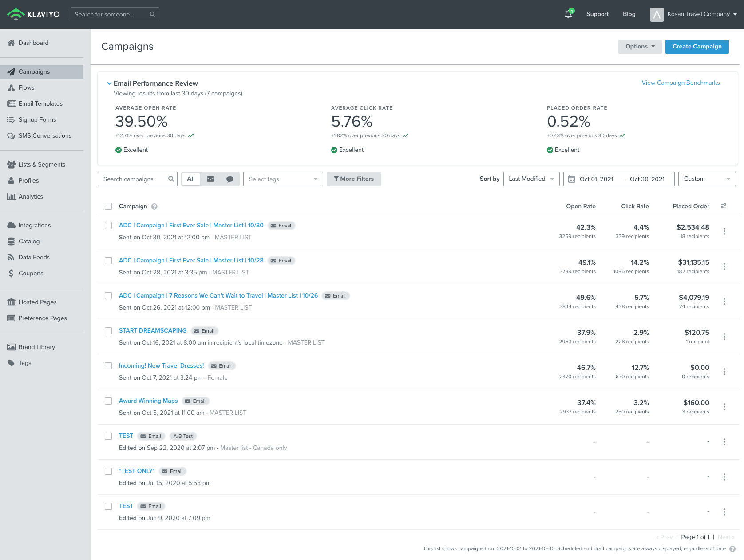Filter campaigns by SMS chat bubble icon

point(230,179)
